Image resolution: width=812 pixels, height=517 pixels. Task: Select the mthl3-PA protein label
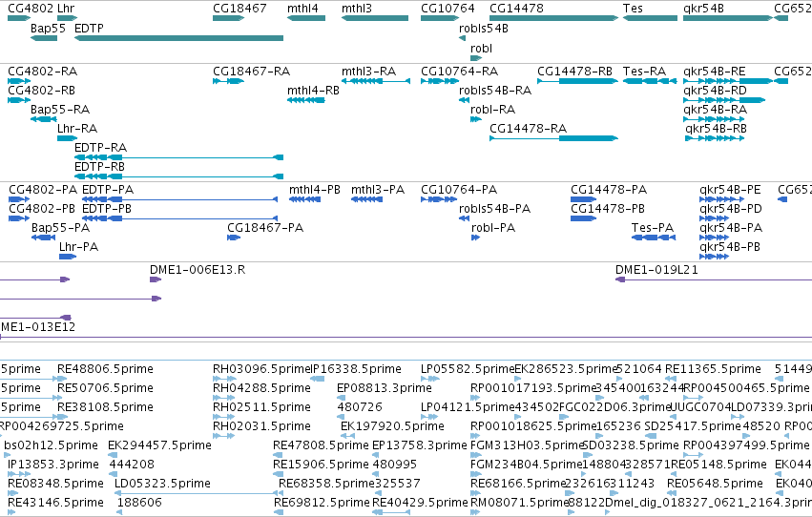coord(378,190)
